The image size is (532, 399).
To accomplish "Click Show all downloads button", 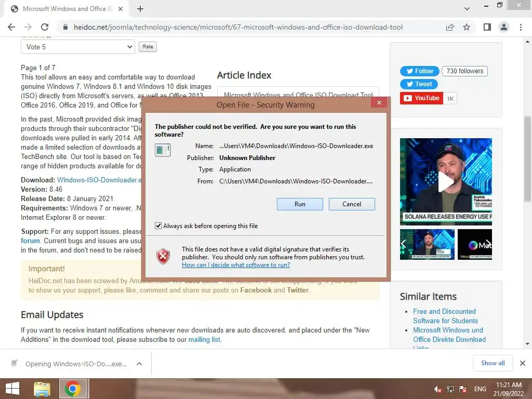I will (x=493, y=363).
